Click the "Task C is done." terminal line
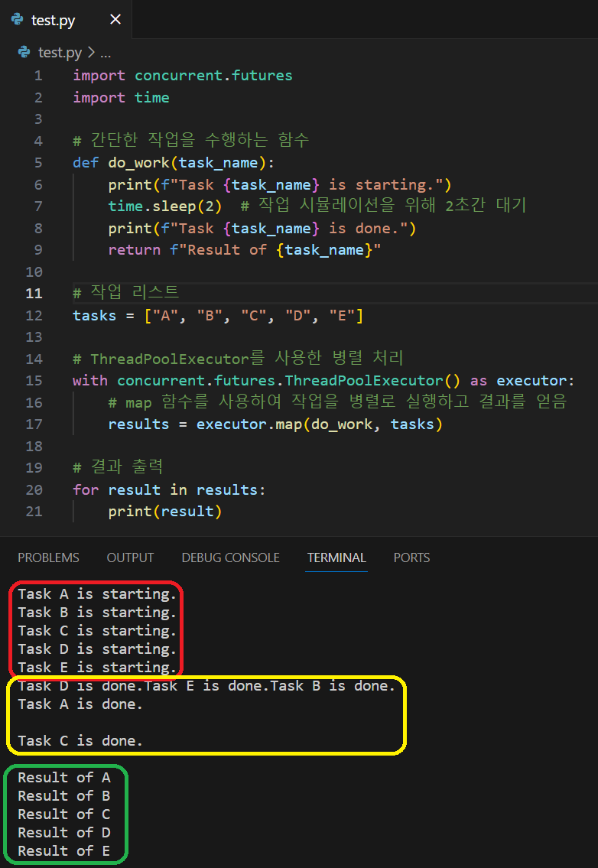This screenshot has width=598, height=868. [80, 741]
